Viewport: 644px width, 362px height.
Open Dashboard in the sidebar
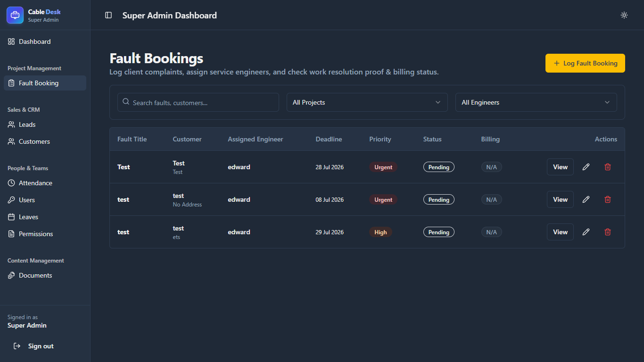pyautogui.click(x=45, y=41)
